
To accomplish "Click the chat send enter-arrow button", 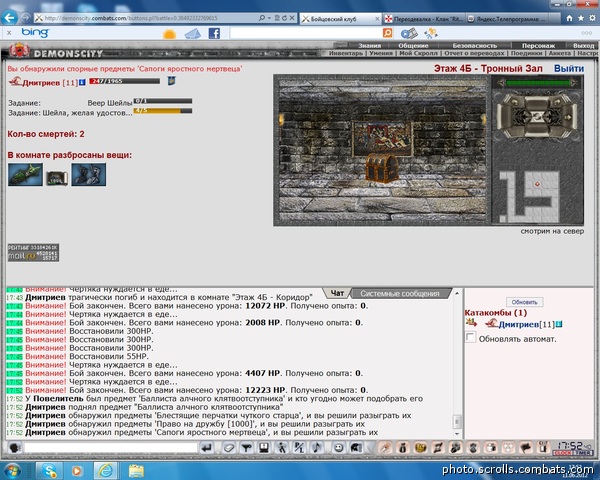I will pyautogui.click(x=207, y=447).
